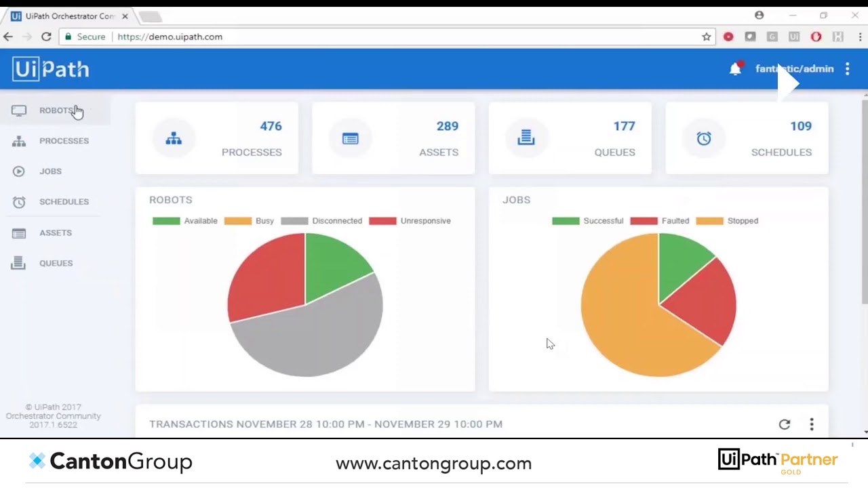Toggle the Unresponsive legend in Robots chart

tap(410, 221)
